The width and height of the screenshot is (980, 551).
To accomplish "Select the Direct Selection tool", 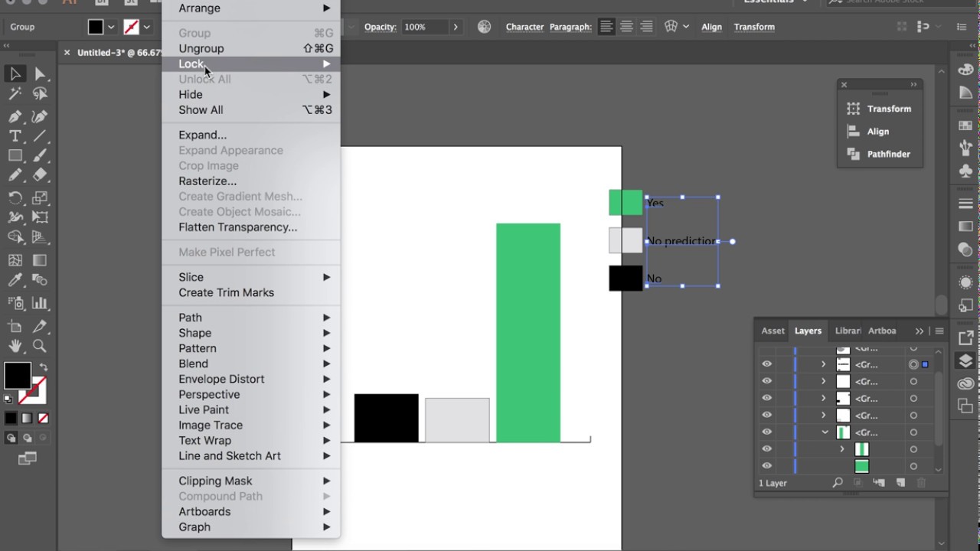I will point(40,73).
